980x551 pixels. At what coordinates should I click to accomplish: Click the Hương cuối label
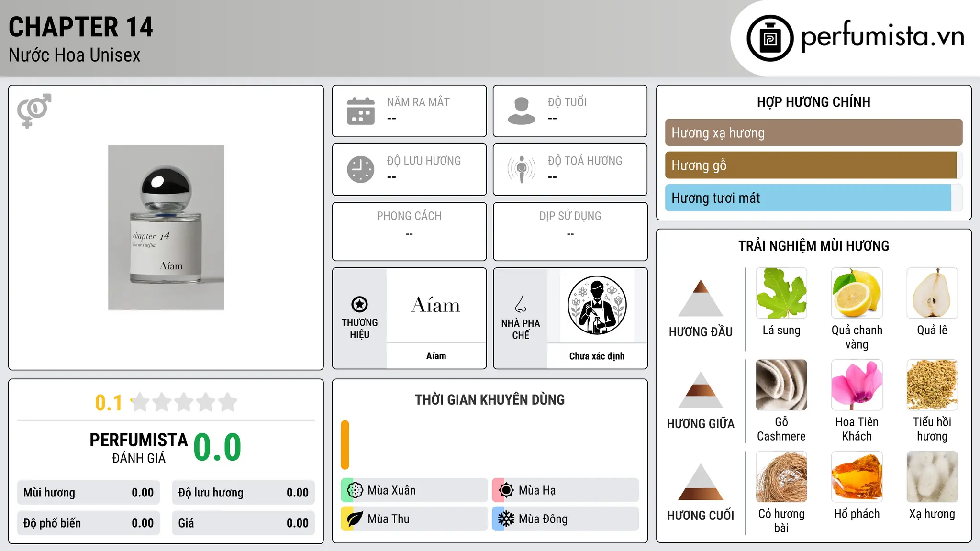click(701, 516)
